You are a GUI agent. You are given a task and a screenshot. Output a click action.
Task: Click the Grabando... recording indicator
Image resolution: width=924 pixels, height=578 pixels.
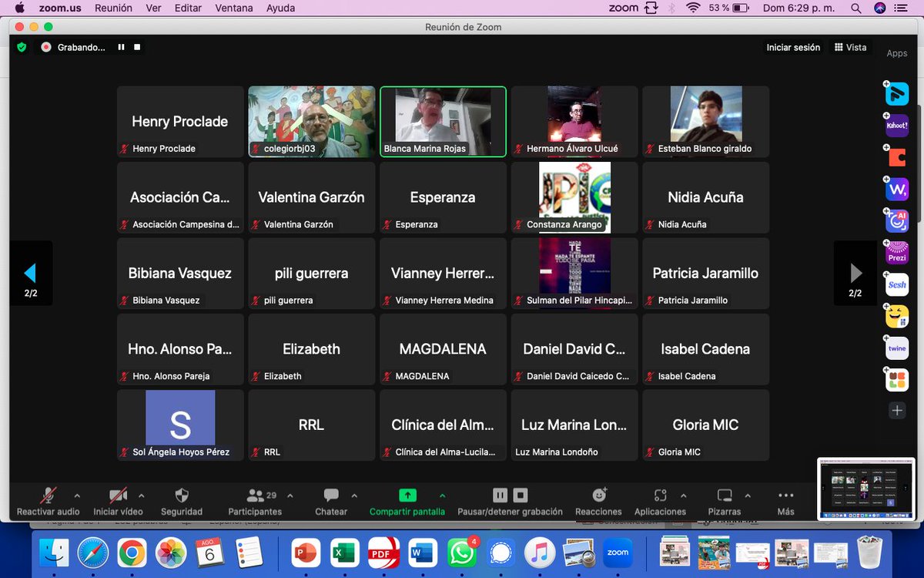(x=75, y=47)
